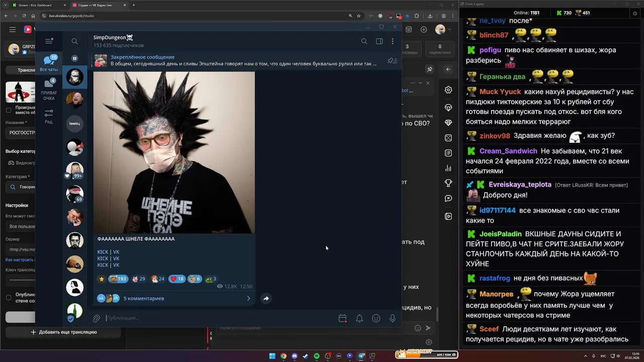Forward the post with the share arrow
The width and height of the screenshot is (644, 362).
(x=266, y=298)
